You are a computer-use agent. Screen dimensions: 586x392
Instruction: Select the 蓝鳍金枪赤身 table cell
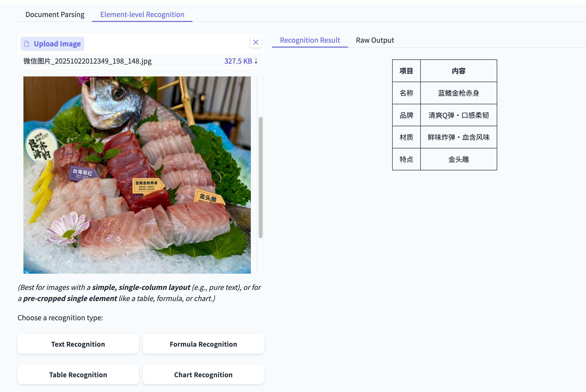click(458, 93)
